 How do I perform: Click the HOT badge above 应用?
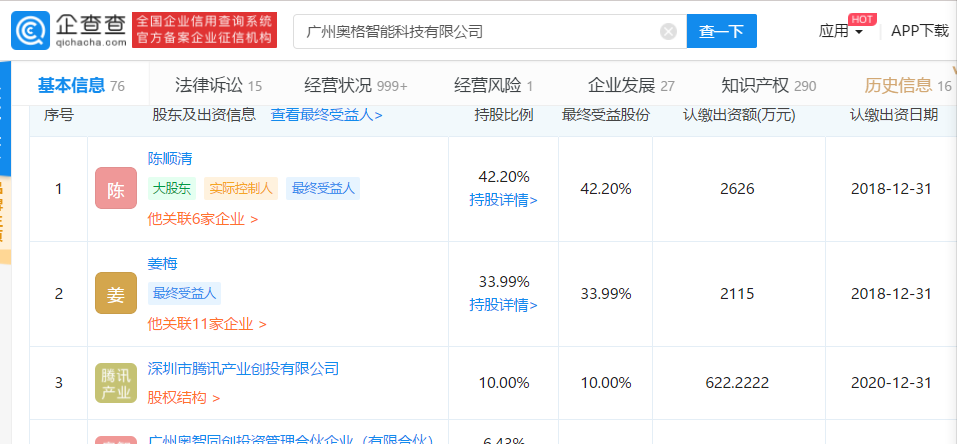(862, 18)
